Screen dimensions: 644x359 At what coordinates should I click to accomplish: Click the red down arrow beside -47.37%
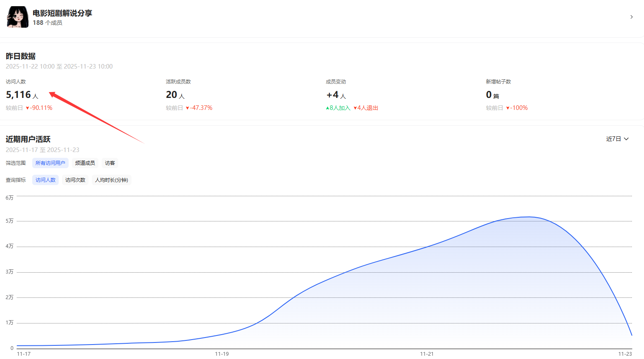(187, 108)
